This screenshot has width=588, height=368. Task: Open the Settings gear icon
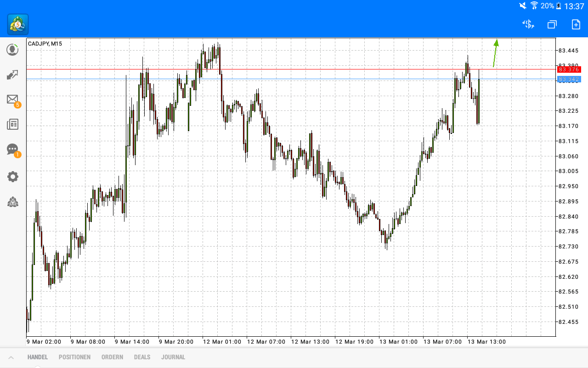[x=12, y=177]
